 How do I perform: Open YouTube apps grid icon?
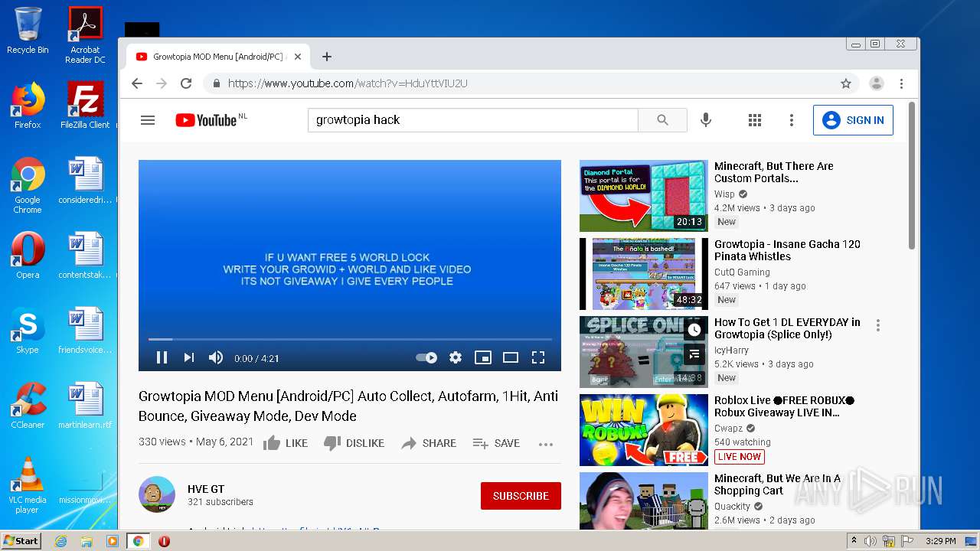point(755,120)
